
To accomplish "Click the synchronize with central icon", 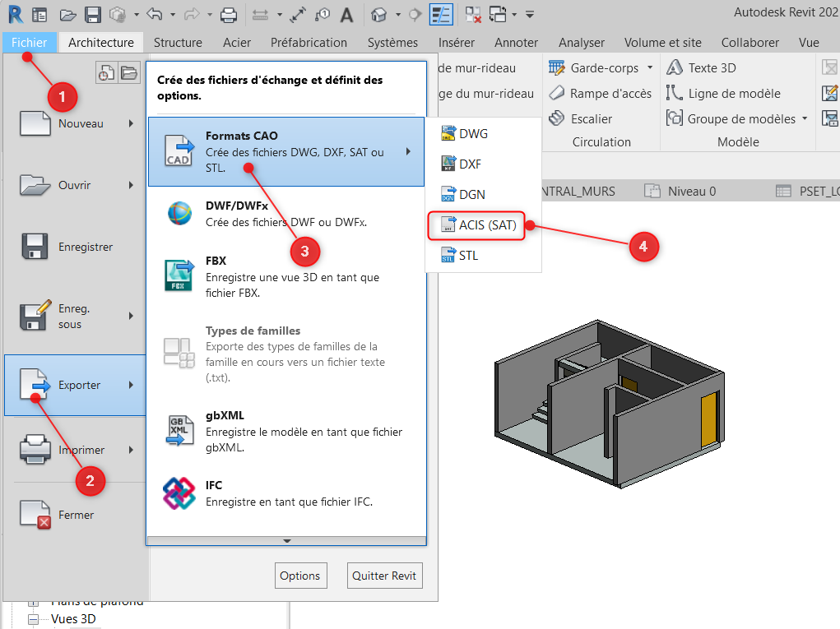I will point(118,15).
